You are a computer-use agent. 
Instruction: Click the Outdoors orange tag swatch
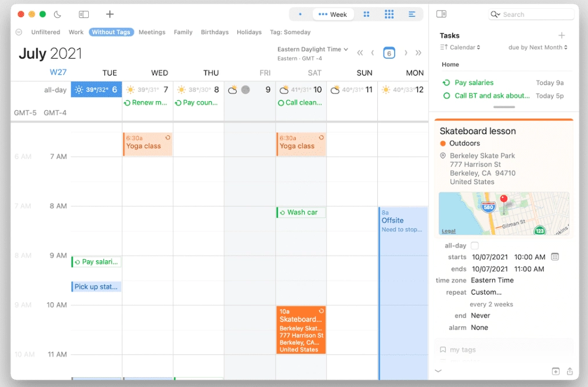[x=443, y=143]
